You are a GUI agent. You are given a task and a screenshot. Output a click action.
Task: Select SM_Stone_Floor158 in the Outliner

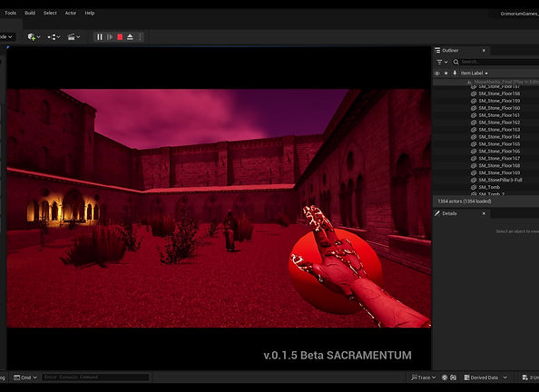coord(486,93)
